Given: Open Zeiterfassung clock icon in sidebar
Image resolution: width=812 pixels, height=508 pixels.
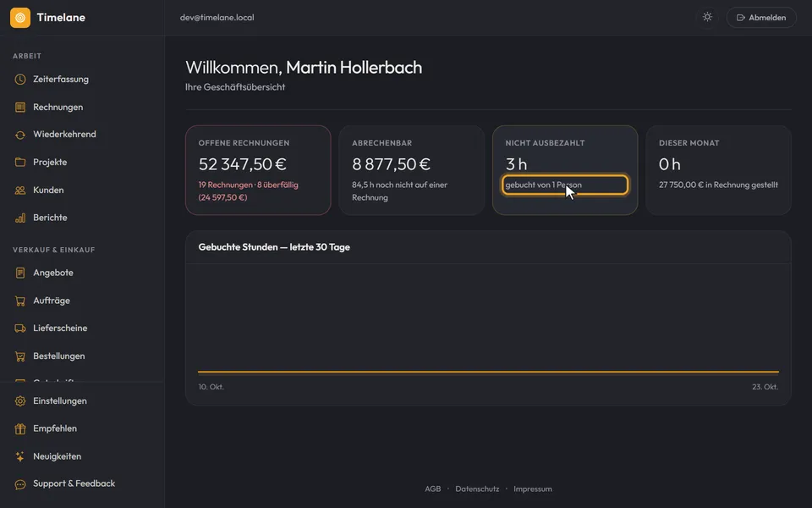Looking at the screenshot, I should 20,80.
